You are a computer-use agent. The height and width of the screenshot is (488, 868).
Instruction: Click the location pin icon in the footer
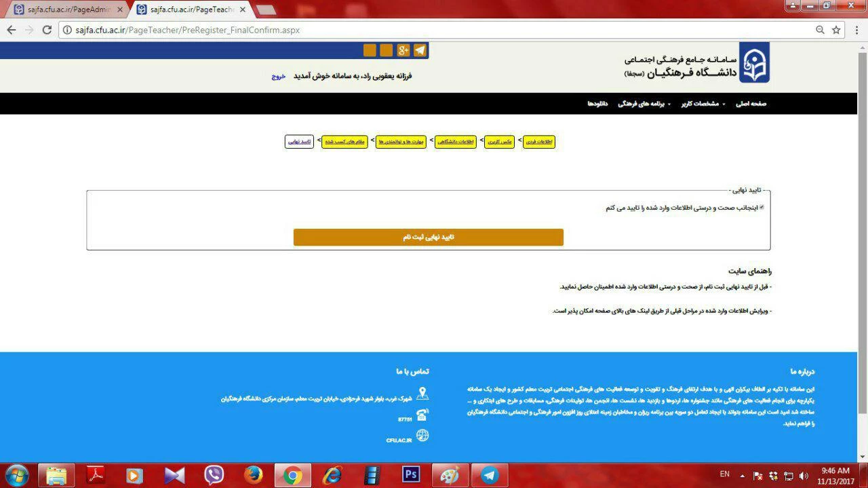point(422,394)
